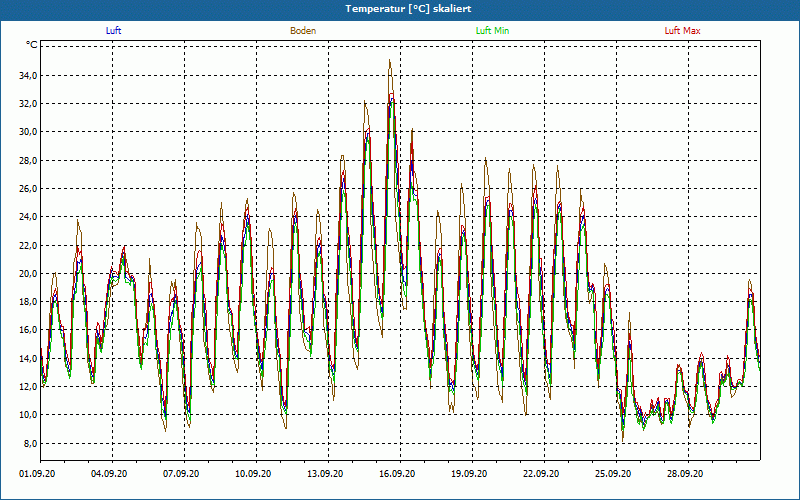Screen dimensions: 800x500
Task: Click the 19.09.20 date label
Action: [469, 474]
